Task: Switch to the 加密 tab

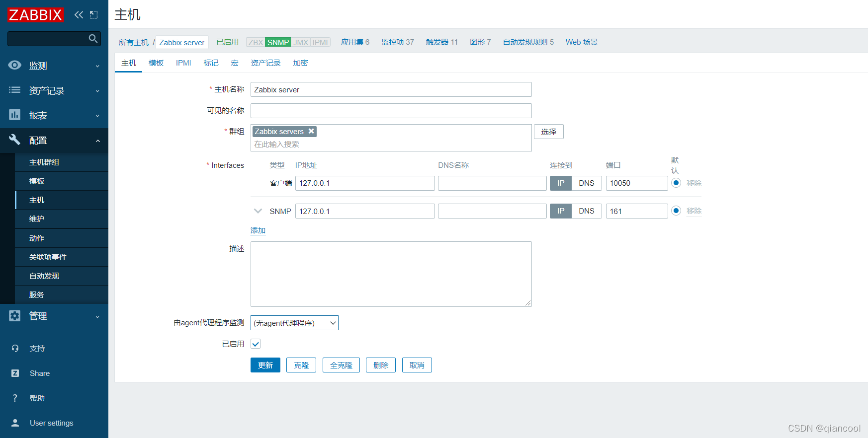Action: click(x=300, y=63)
